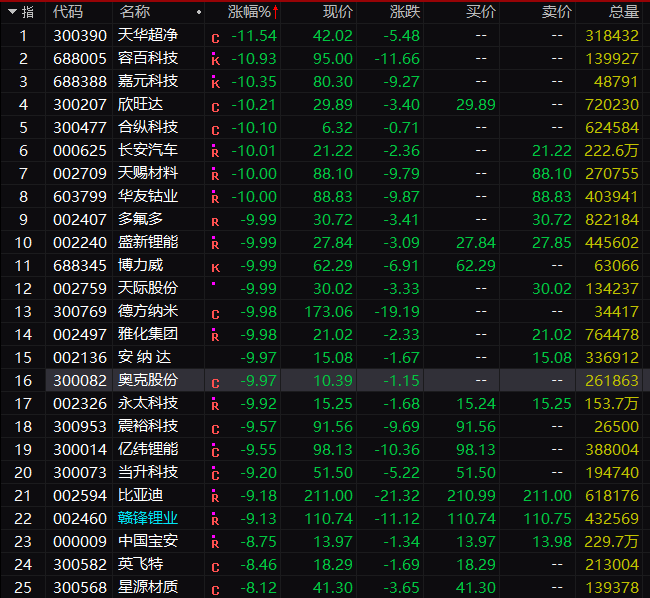Click the C marker icon for 英飞特
The height and width of the screenshot is (598, 650).
click(215, 567)
